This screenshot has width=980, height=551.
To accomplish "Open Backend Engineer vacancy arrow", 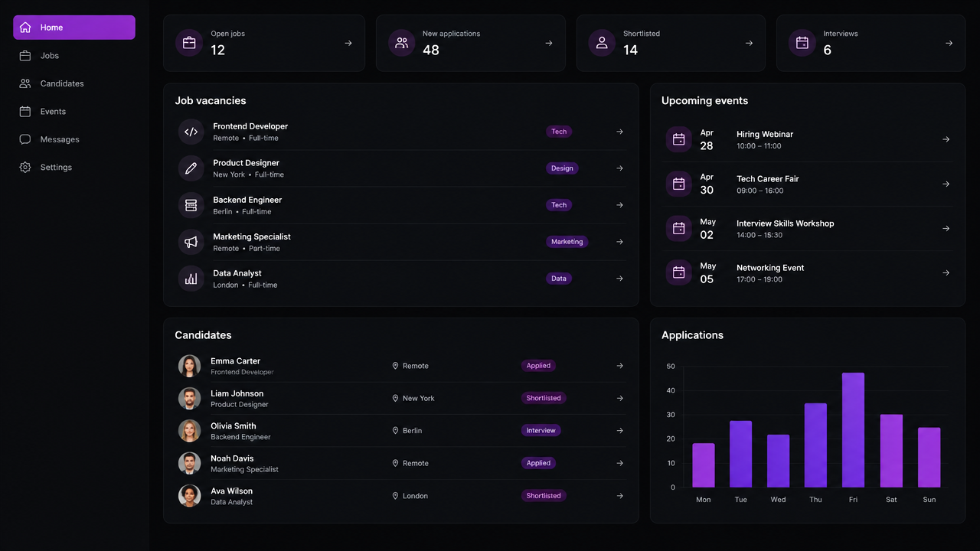I will click(x=620, y=205).
